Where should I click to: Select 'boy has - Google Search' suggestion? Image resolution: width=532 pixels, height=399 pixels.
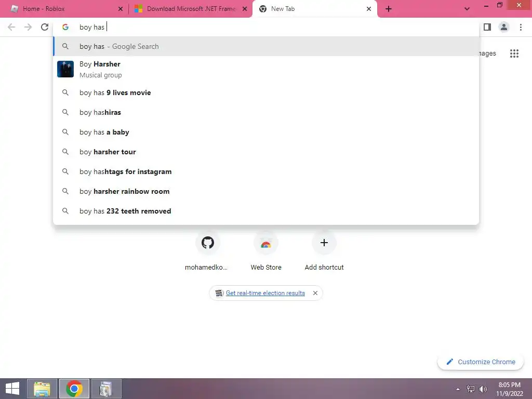[x=266, y=46]
